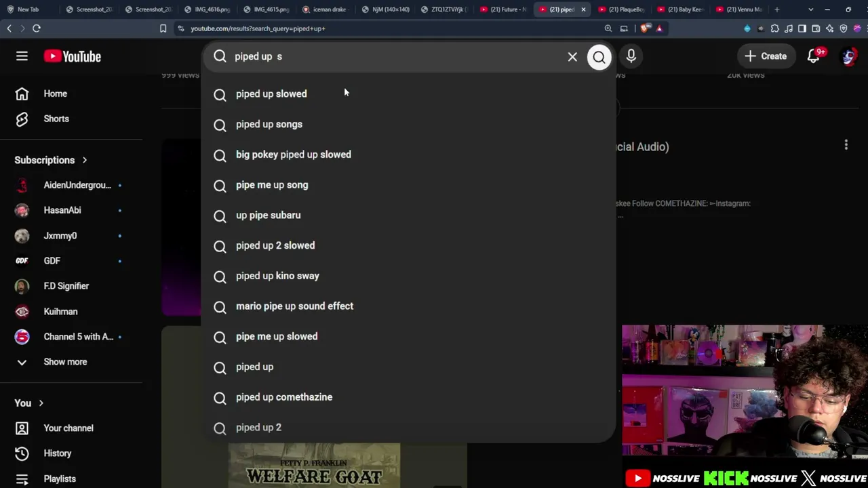Select suggestion 'big pokey piped up slowed'
The height and width of the screenshot is (488, 868).
[409, 155]
